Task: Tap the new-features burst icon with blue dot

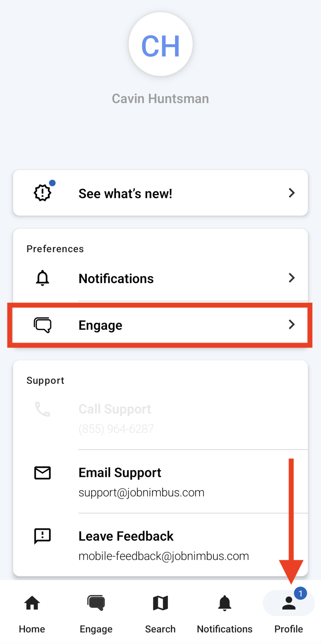Action: pos(42,193)
